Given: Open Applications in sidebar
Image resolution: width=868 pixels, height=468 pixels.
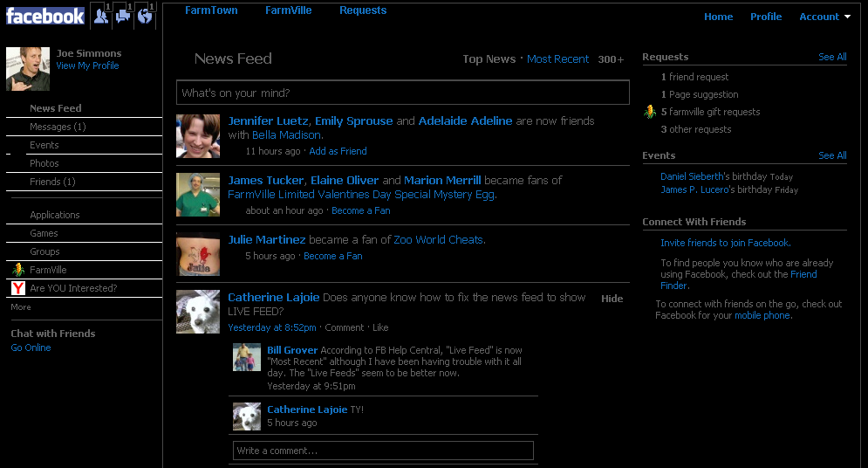Looking at the screenshot, I should tap(55, 215).
